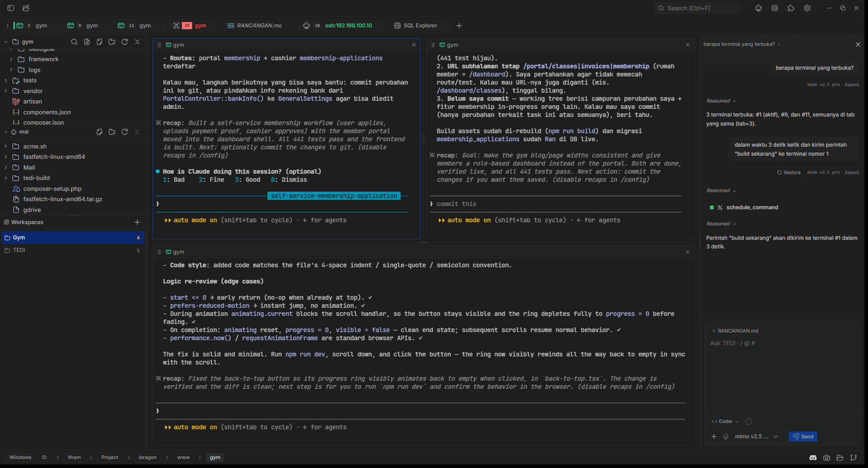Image resolution: width=868 pixels, height=468 pixels.
Task: Click the RANCANGAN.md attachment chip
Action: (x=735, y=331)
